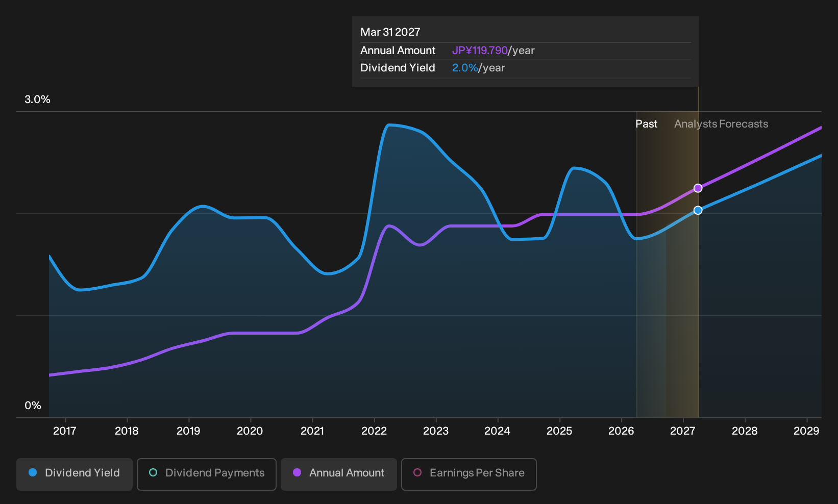This screenshot has width=838, height=504.
Task: Click the 2.0% dividend yield value in tooltip
Action: 465,68
